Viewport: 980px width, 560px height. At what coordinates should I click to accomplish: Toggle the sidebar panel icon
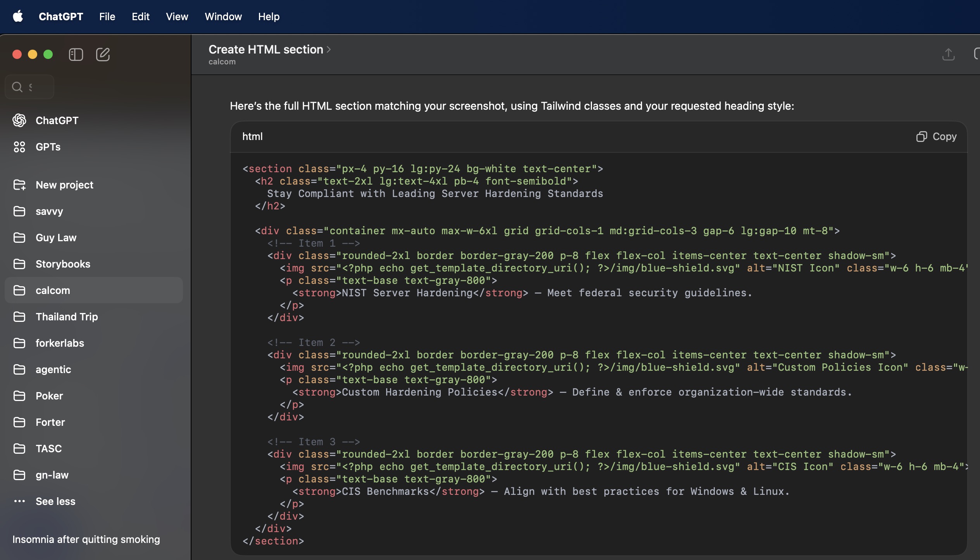click(76, 55)
